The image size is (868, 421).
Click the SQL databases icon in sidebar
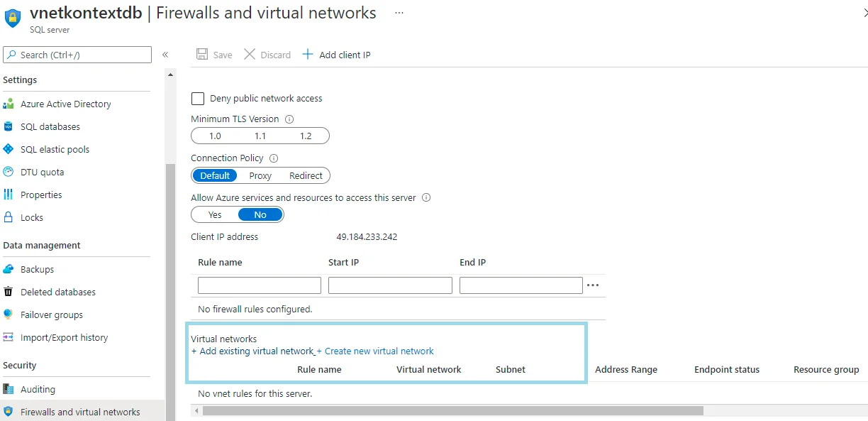pos(9,127)
